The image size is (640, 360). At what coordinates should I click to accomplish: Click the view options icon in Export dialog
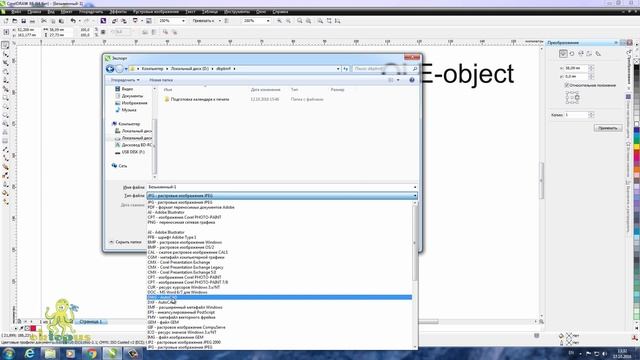click(391, 80)
